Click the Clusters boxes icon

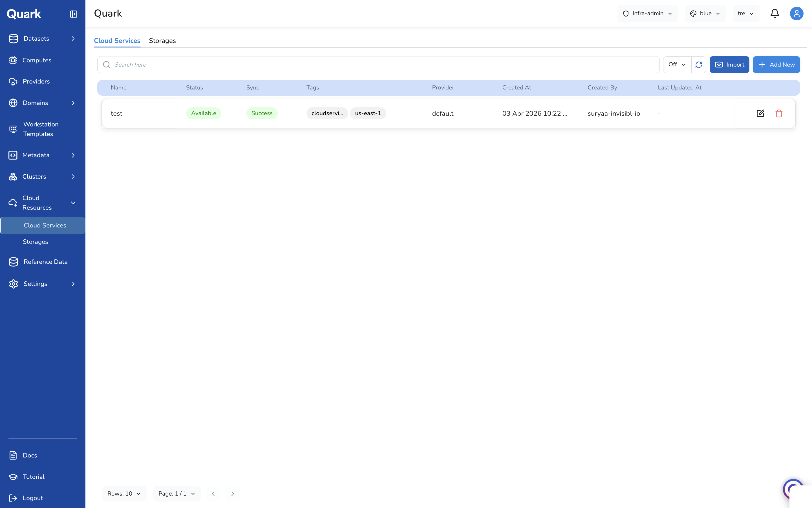[x=13, y=177]
